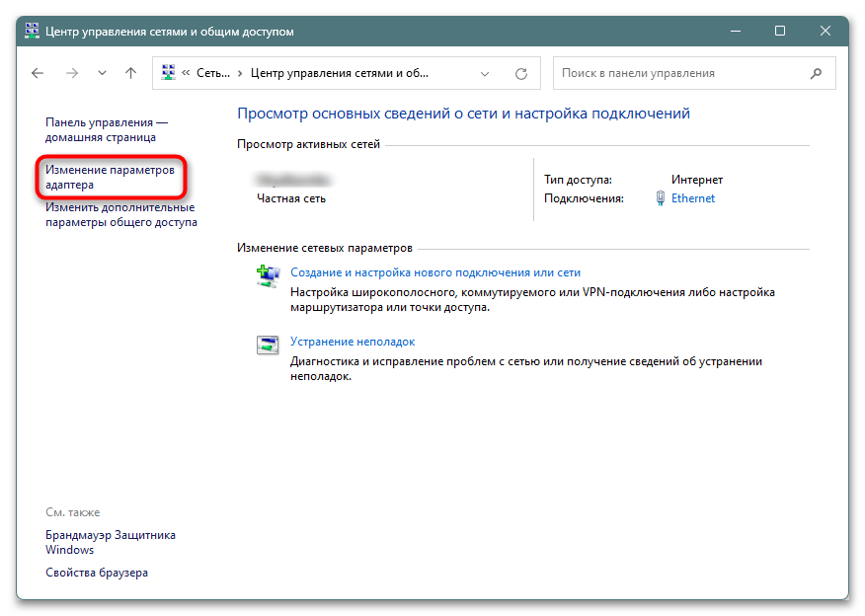Minimize the window
Image resolution: width=865 pixels, height=616 pixels.
click(x=736, y=31)
